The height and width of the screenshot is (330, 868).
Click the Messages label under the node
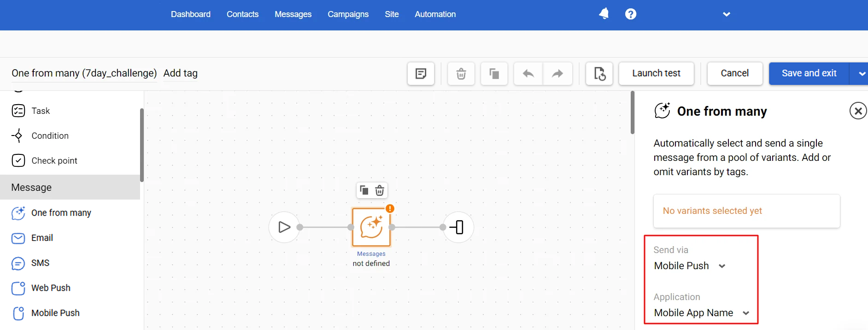coord(371,254)
